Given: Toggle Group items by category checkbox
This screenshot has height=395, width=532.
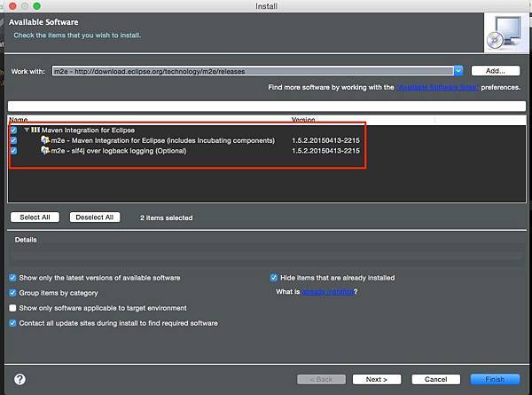Looking at the screenshot, I should [x=12, y=293].
